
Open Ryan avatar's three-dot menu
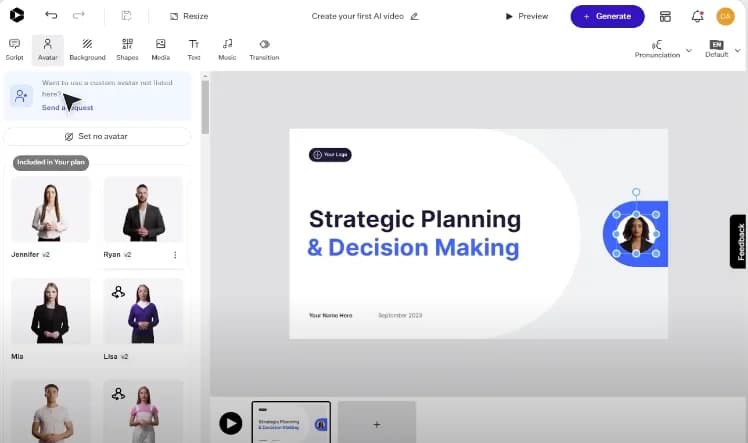175,255
